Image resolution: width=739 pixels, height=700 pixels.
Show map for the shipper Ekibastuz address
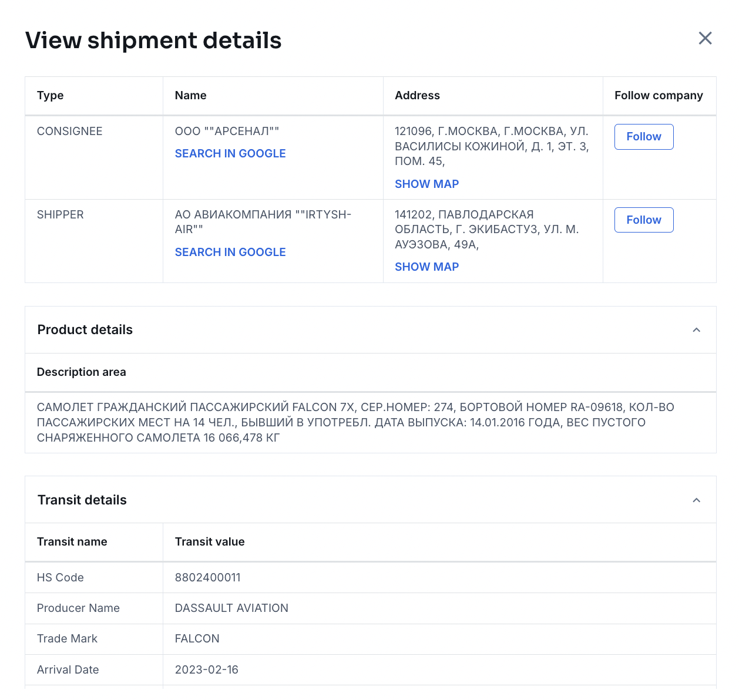click(426, 267)
